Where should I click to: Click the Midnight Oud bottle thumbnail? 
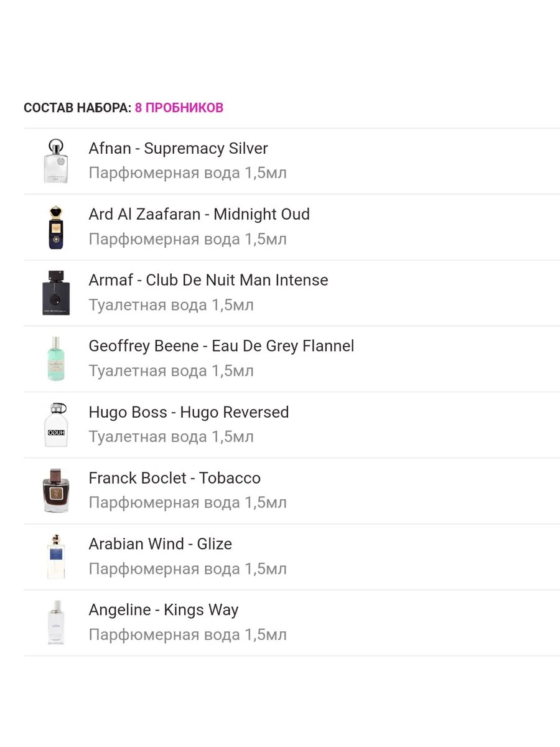[x=56, y=227]
